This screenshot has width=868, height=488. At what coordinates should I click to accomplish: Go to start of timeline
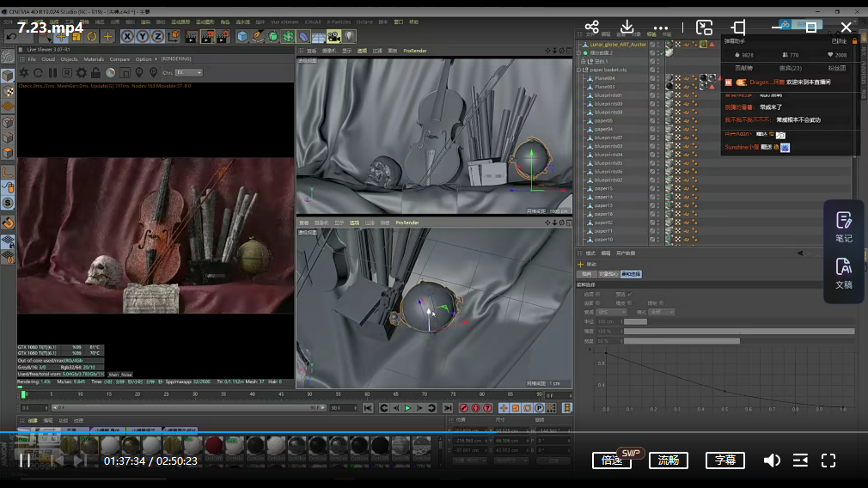click(368, 408)
